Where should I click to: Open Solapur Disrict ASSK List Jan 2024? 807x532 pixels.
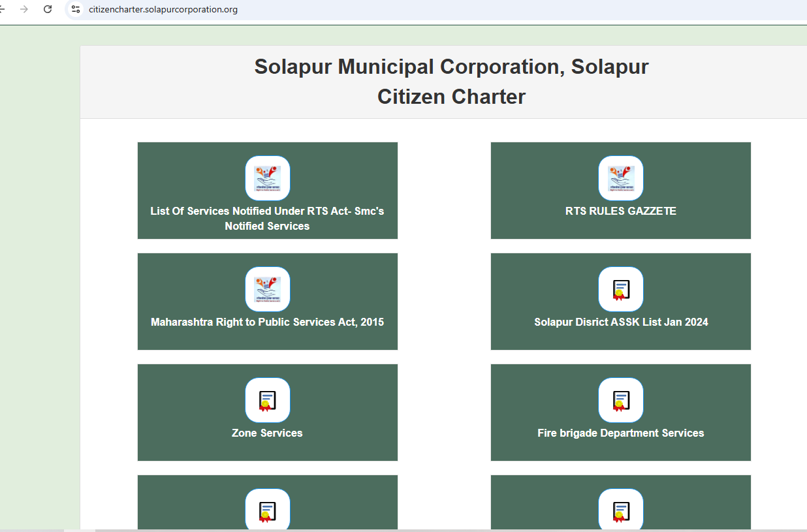tap(621, 322)
